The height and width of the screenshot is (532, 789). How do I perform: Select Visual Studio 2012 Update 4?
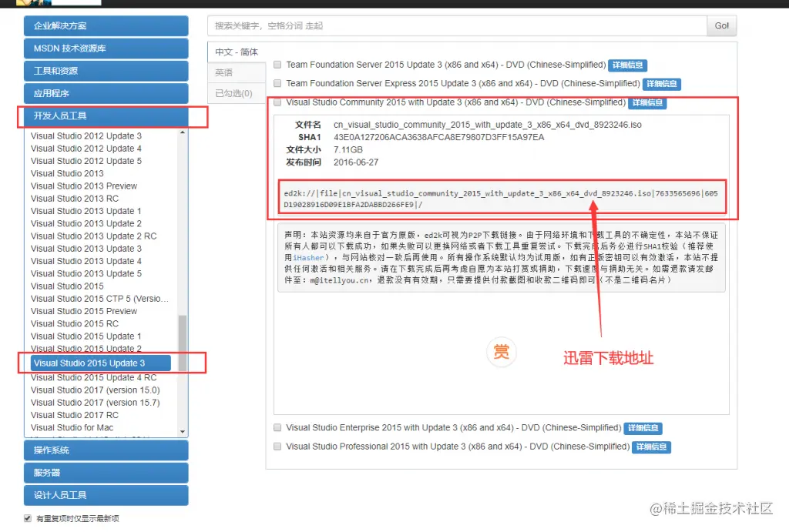coord(86,149)
